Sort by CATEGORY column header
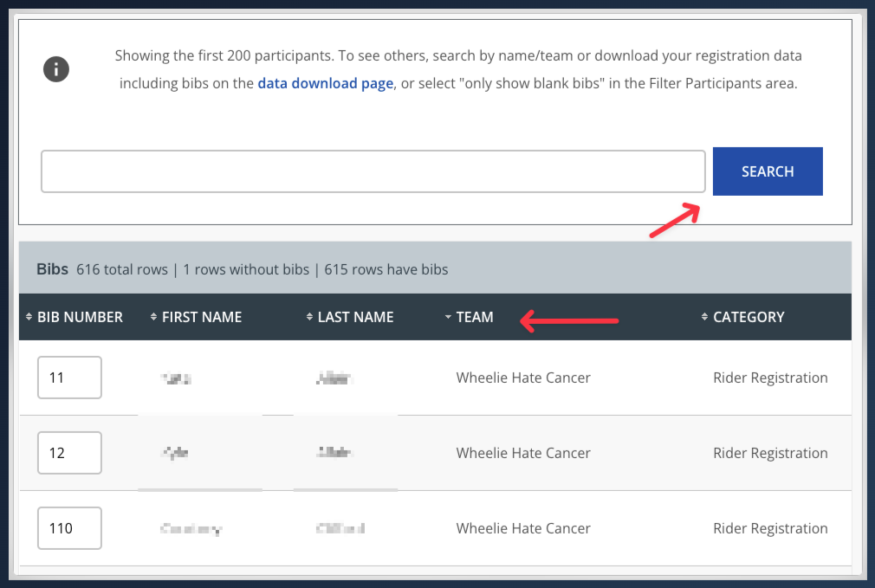875x588 pixels. (x=742, y=317)
